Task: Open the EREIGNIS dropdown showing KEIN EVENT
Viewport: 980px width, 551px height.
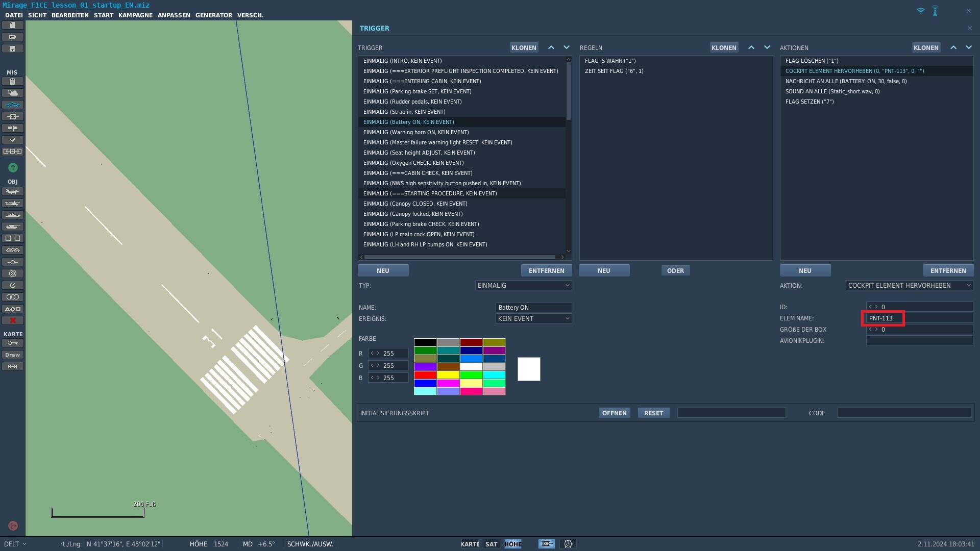Action: (x=533, y=319)
